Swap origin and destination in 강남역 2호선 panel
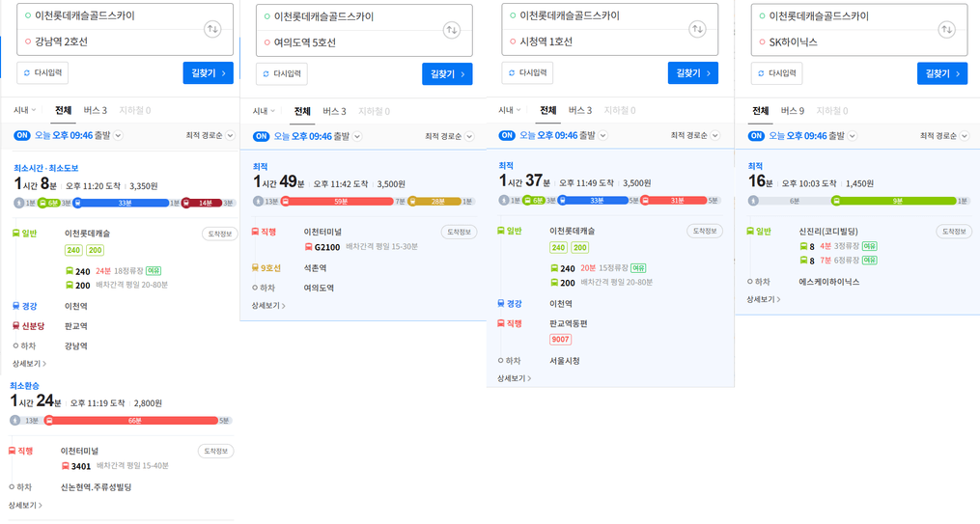The height and width of the screenshot is (524, 980). [212, 29]
